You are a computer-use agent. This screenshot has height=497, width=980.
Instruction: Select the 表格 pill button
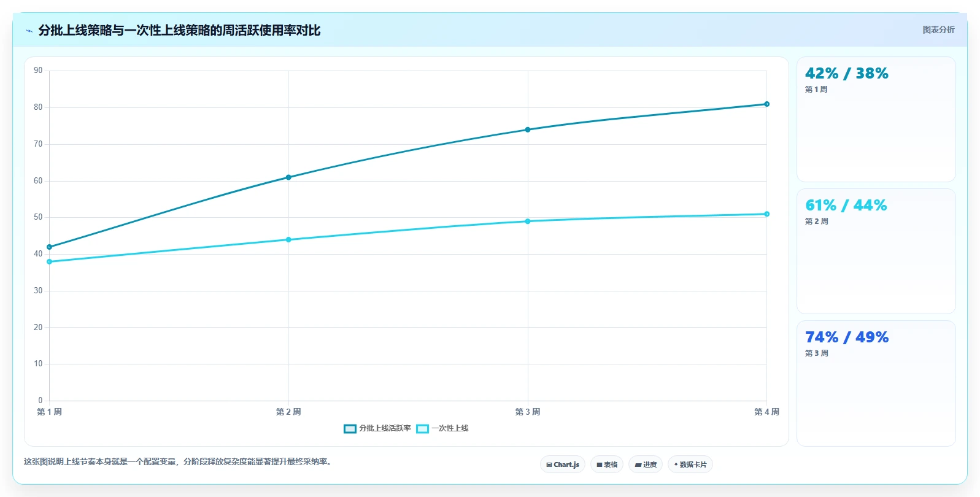[607, 464]
